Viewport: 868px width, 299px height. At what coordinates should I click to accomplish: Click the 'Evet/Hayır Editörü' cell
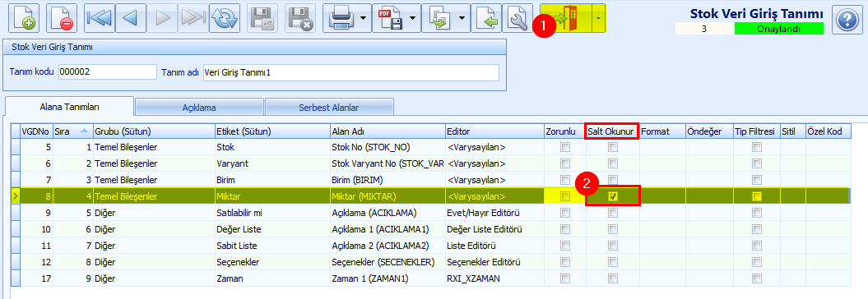[494, 212]
